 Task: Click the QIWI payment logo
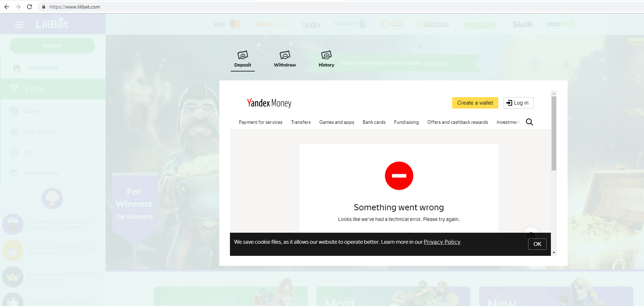click(392, 24)
